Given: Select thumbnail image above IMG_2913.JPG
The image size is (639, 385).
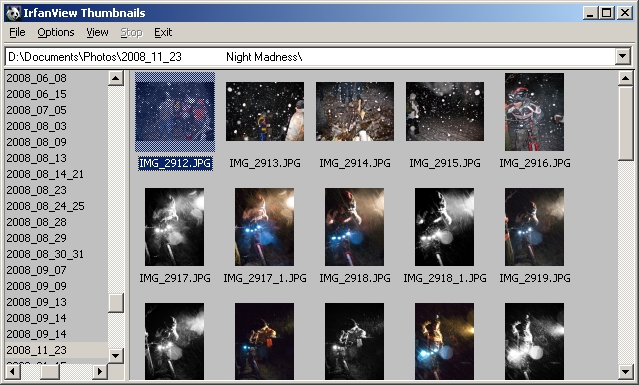Looking at the screenshot, I should 265,112.
